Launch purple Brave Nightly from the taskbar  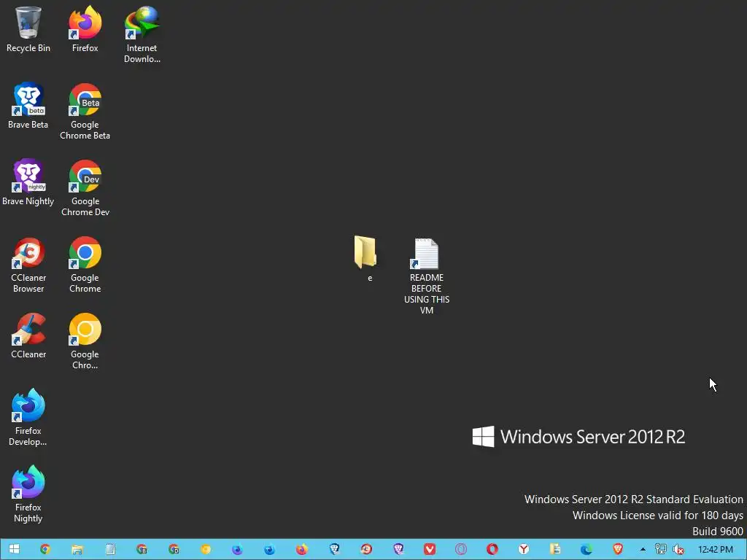[x=398, y=550]
